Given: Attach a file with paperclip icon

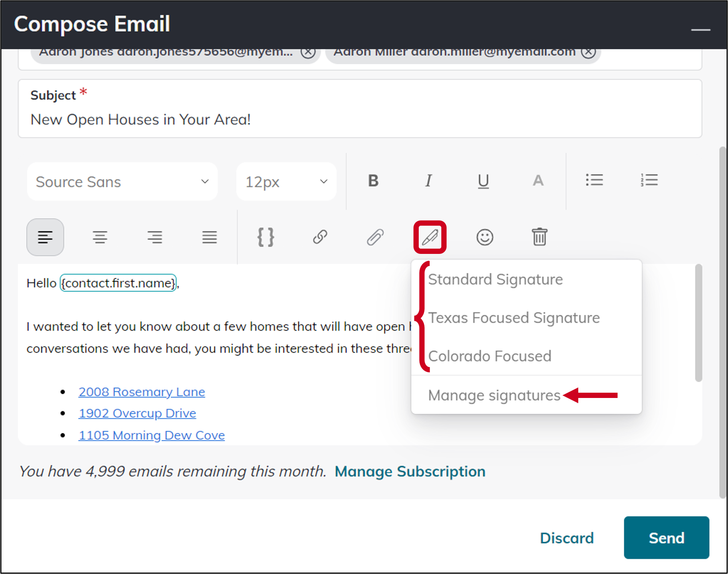Looking at the screenshot, I should [x=375, y=237].
